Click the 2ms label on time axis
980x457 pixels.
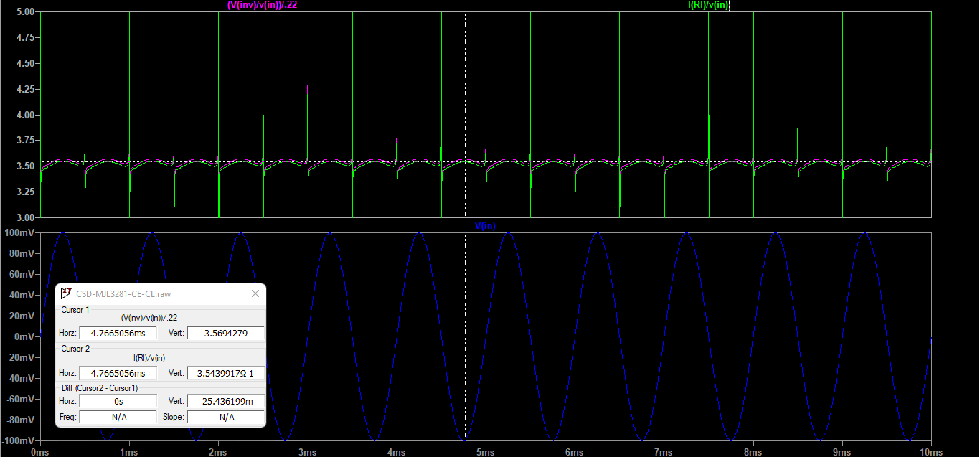[218, 452]
